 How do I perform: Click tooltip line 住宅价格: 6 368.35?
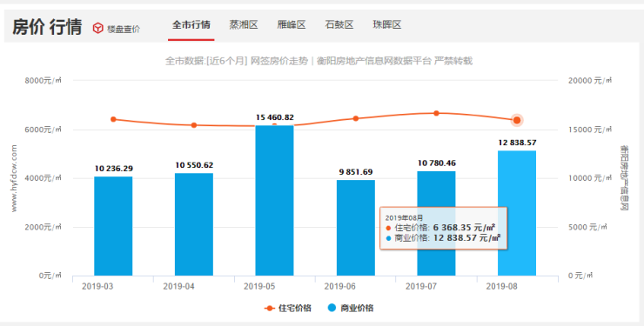tap(440, 228)
